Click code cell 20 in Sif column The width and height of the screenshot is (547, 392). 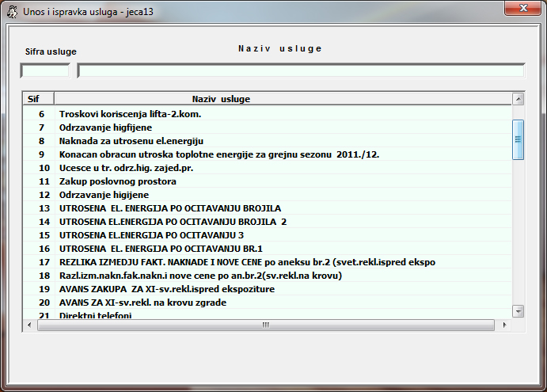point(39,303)
